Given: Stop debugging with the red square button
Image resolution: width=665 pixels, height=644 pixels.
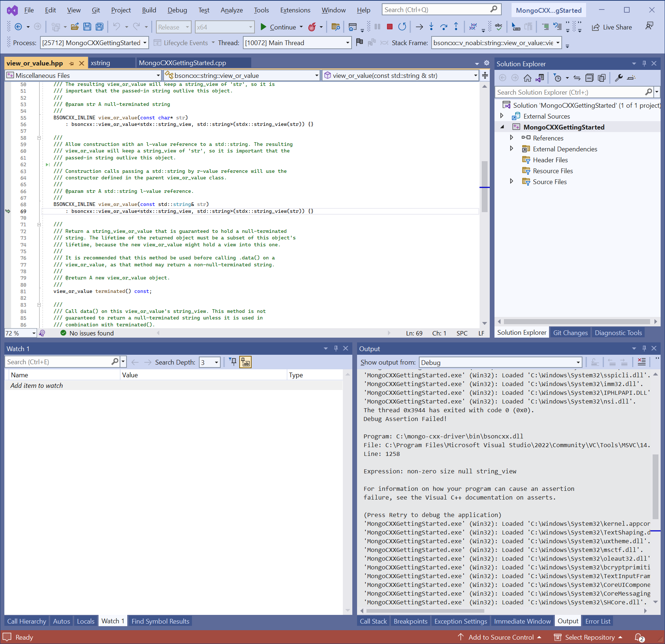Looking at the screenshot, I should tap(389, 27).
